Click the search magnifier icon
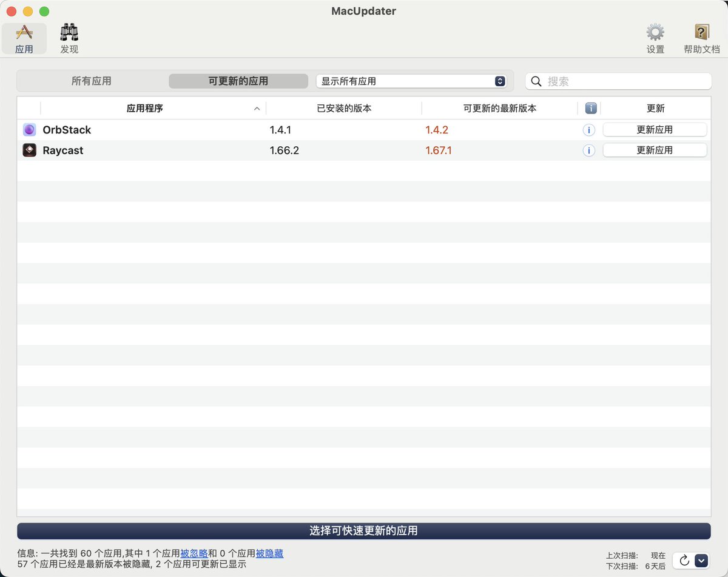This screenshot has height=577, width=728. pos(536,81)
